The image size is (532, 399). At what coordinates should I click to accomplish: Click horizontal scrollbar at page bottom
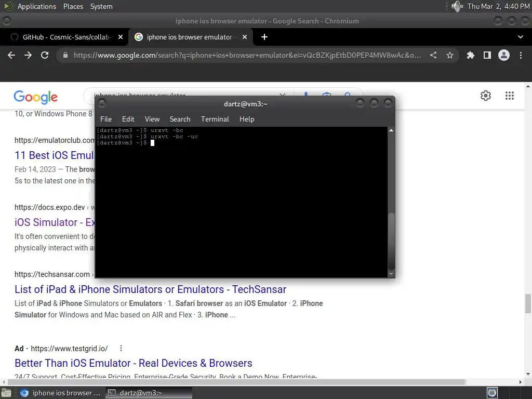[x=236, y=382]
